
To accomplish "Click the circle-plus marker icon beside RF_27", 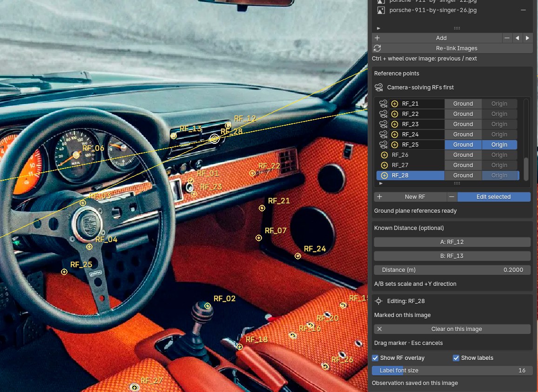I will tap(384, 165).
